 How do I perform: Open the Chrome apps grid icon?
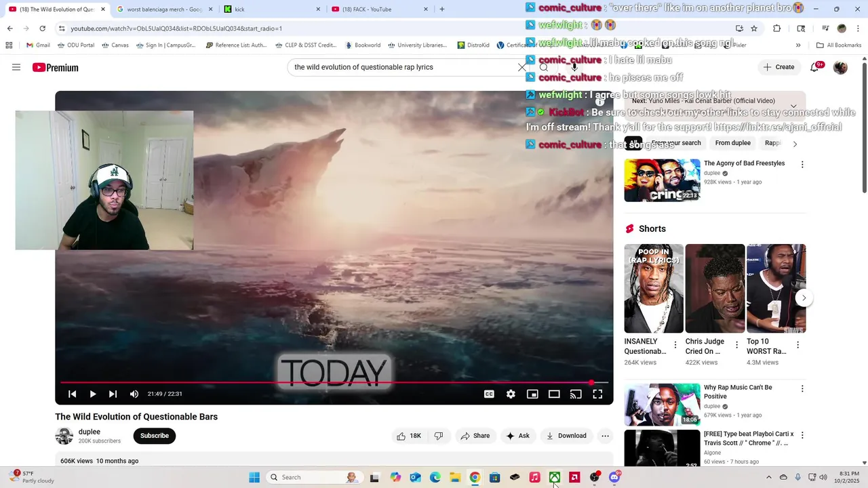click(9, 45)
